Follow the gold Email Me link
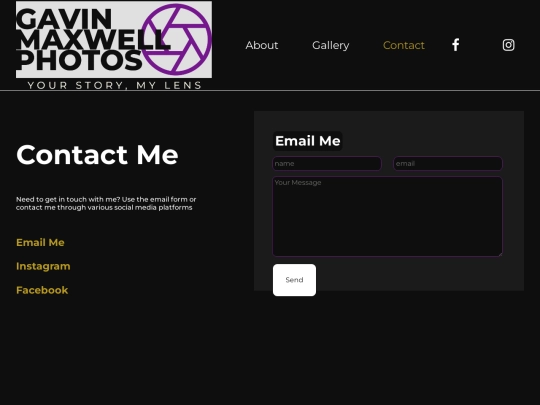 pyautogui.click(x=40, y=242)
